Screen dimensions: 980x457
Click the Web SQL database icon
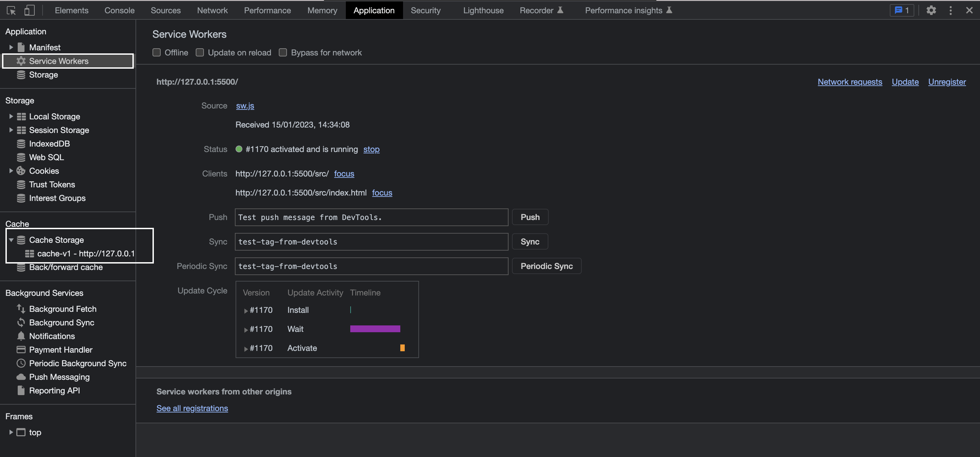click(21, 158)
